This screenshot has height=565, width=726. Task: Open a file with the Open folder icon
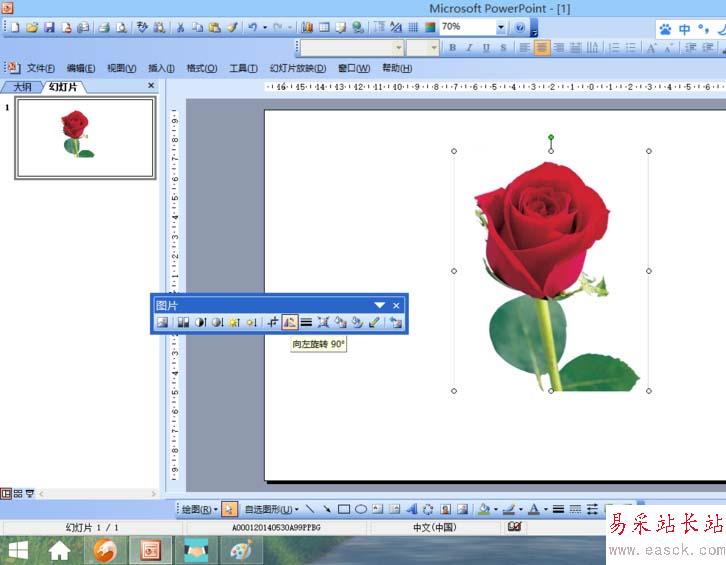point(32,27)
